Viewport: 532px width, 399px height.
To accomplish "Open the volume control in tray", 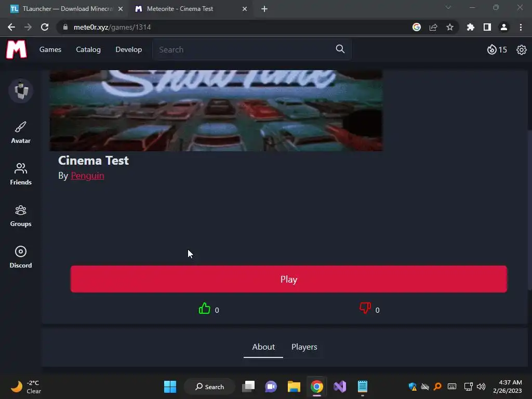I will pos(481,387).
